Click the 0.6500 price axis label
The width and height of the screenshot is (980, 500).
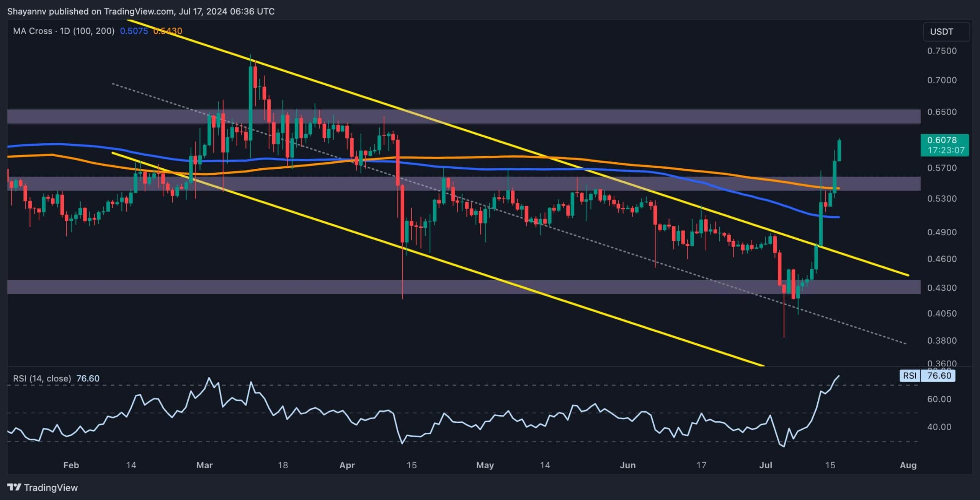(941, 112)
